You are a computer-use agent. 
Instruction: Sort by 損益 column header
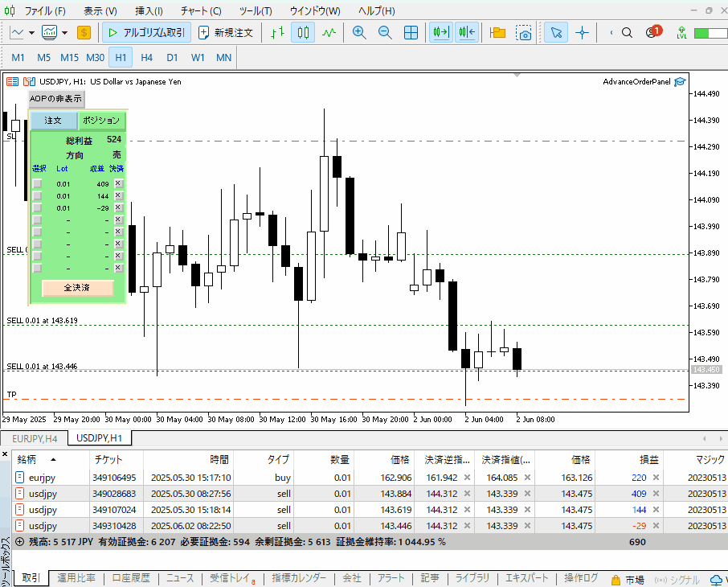point(630,460)
